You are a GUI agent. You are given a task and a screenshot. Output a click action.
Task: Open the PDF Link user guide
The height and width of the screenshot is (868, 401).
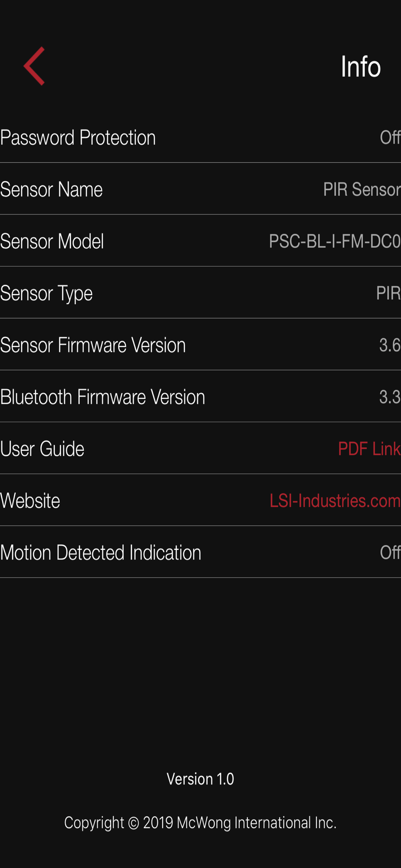369,449
